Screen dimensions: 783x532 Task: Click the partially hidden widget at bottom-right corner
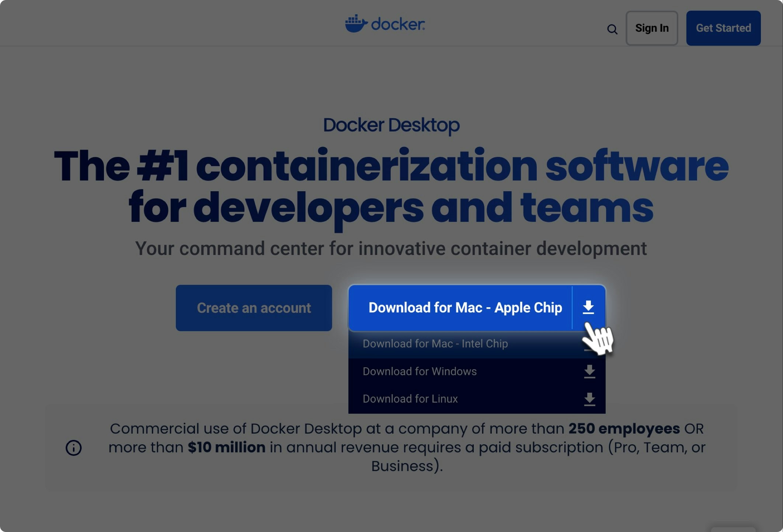coord(733,529)
